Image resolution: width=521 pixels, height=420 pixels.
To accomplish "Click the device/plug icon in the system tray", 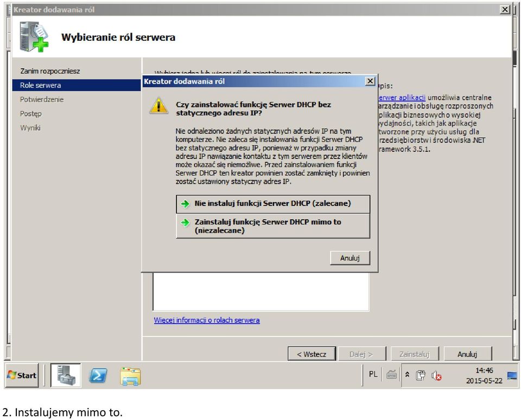I will (421, 375).
